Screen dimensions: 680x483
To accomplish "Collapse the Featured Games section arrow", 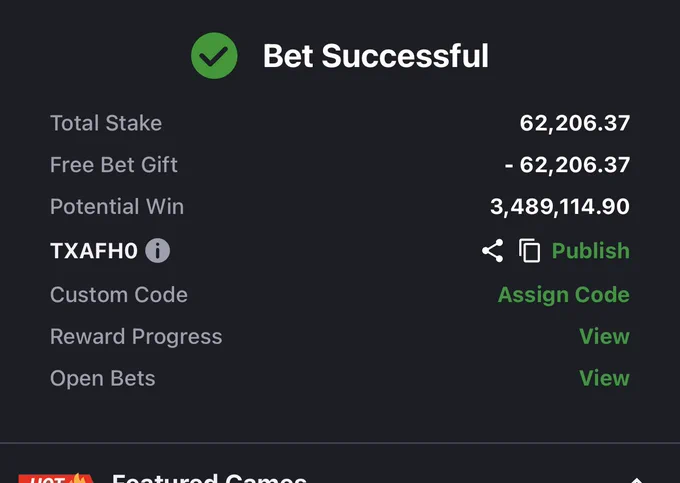I will pos(636,480).
